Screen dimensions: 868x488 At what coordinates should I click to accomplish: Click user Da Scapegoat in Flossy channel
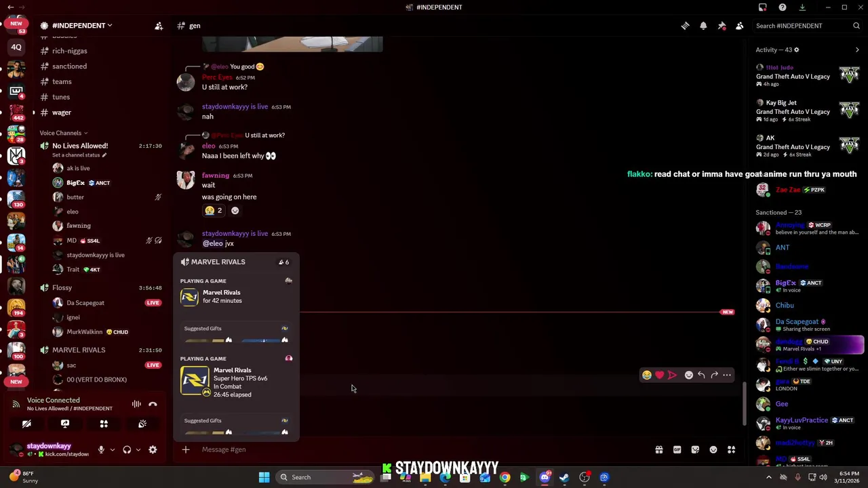(x=85, y=303)
